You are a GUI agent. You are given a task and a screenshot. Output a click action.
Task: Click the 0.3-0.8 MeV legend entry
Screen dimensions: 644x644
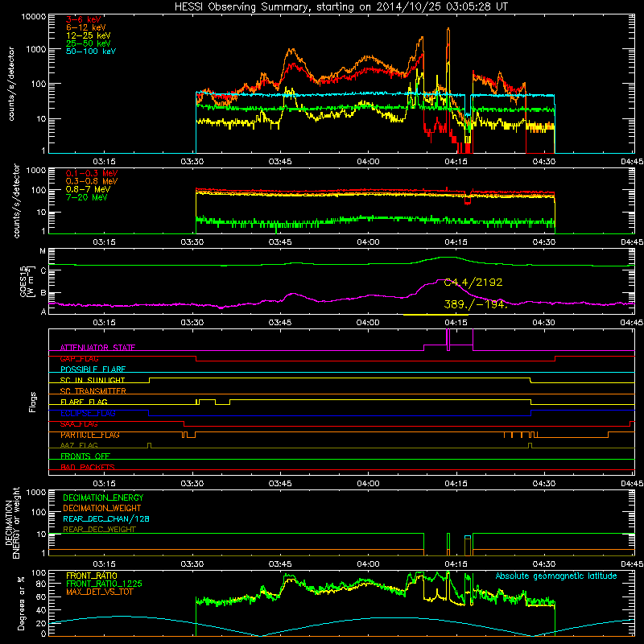tap(92, 181)
